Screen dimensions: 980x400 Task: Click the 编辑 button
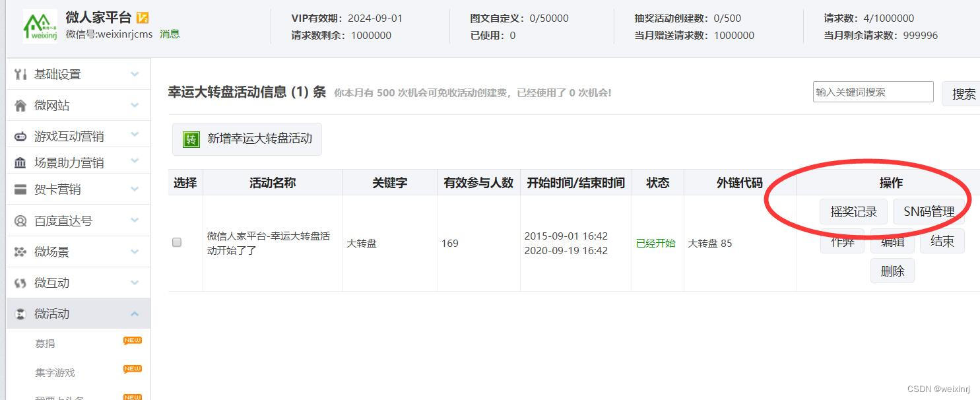(892, 241)
